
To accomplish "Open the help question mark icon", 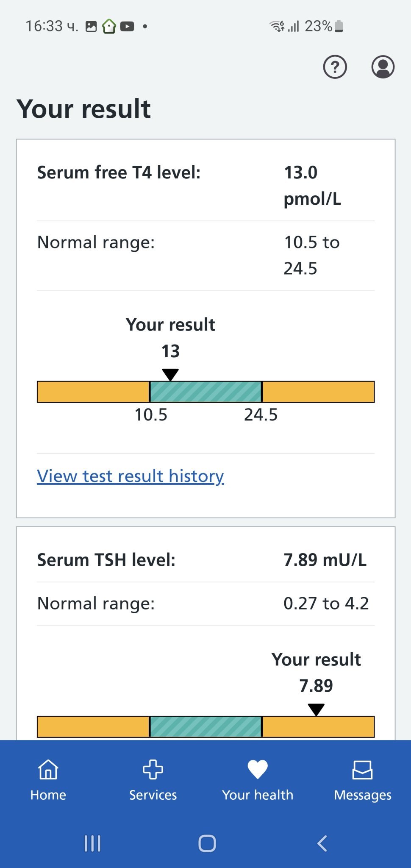I will (335, 67).
